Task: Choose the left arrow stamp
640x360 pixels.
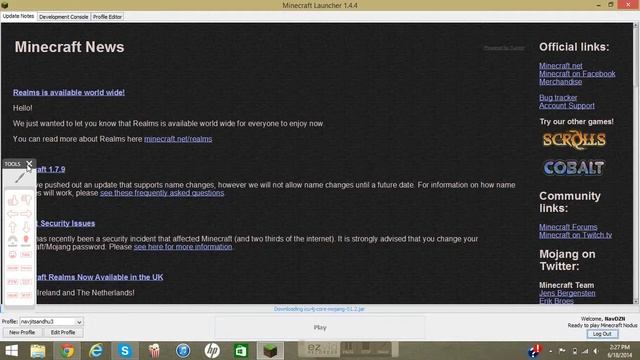Action: click(x=13, y=213)
